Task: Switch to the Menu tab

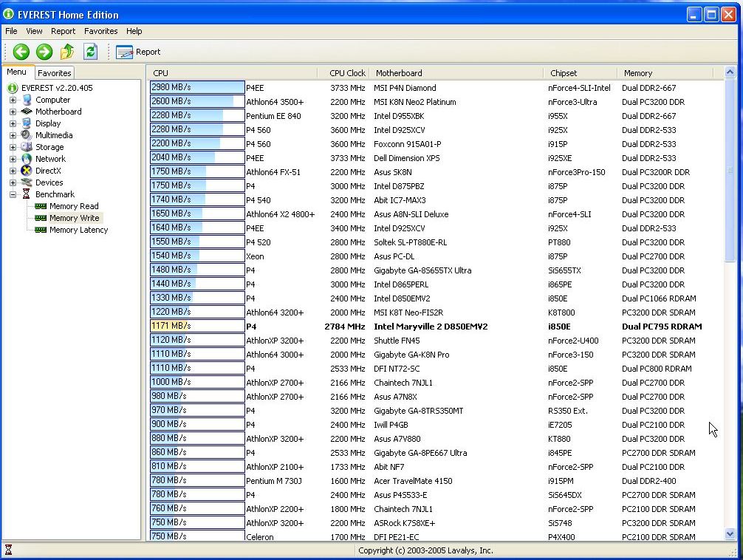Action: 16,72
